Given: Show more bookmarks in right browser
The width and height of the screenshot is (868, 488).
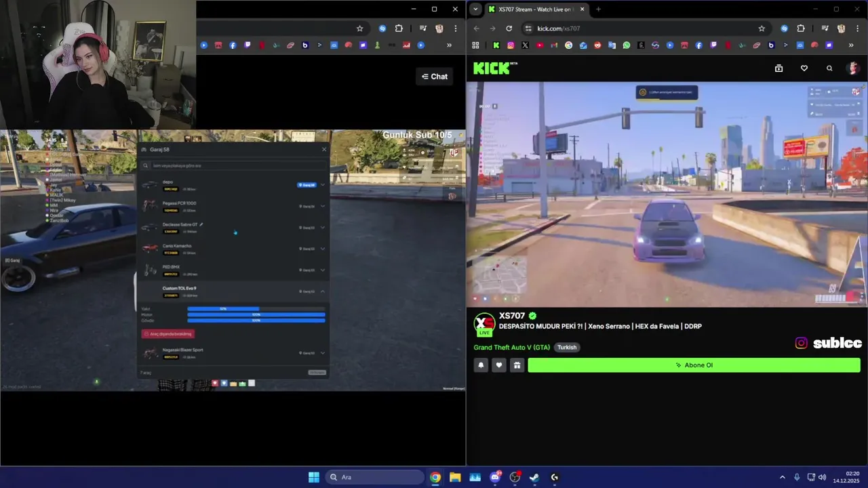Looking at the screenshot, I should point(851,45).
